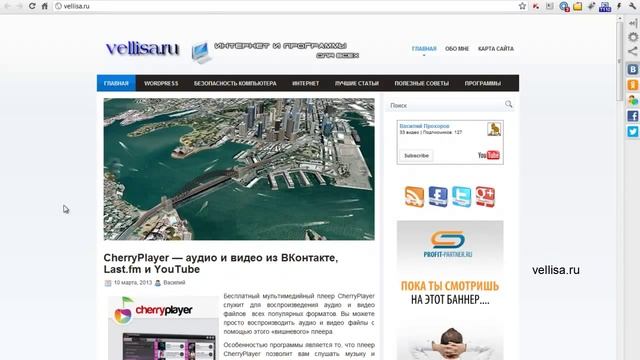
Task: Open the blue counter badge extension
Action: pos(605,7)
